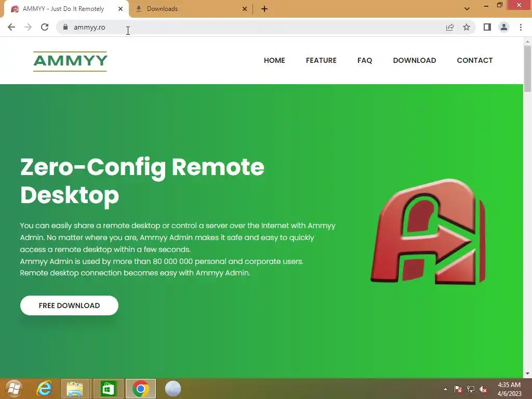
Task: Click the scrollbar down arrow
Action: pos(527,374)
